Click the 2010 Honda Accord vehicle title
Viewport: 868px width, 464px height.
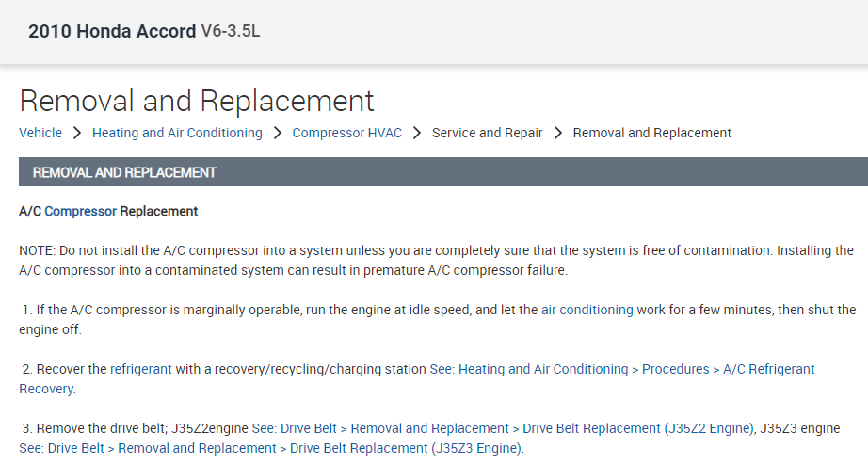pyautogui.click(x=112, y=31)
